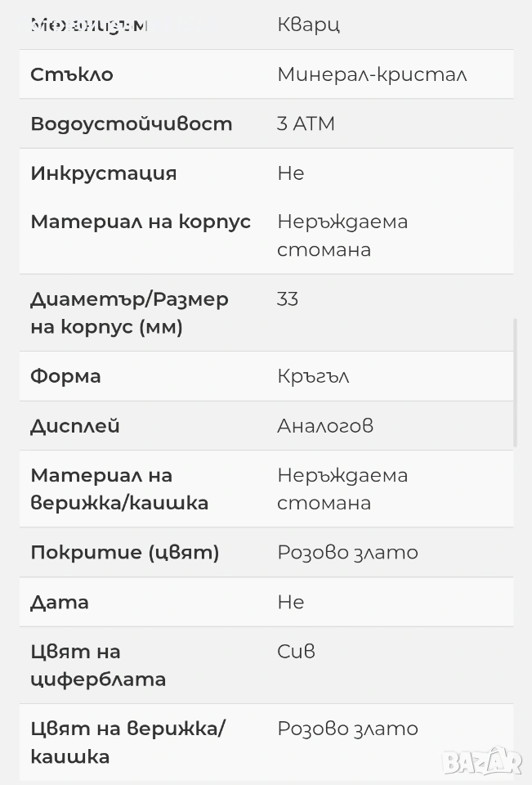Select the 'Диаметър/Размер на корпус (мм)' label

click(129, 313)
